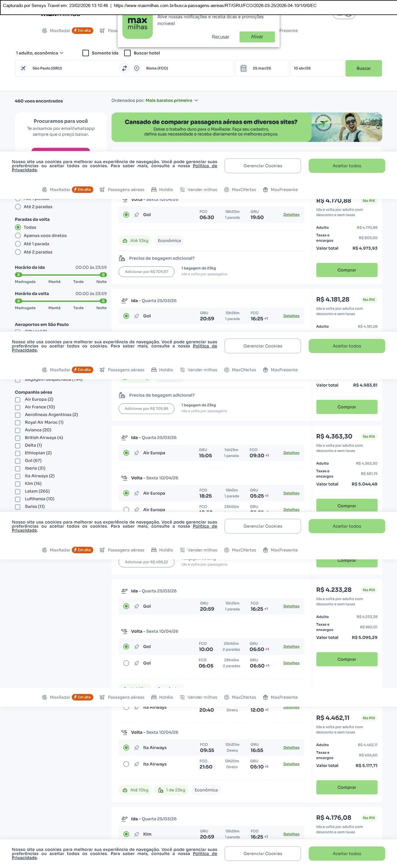Pin the Klm 20:59 outbound flight
Screen dimensions: 397x868
click(x=136, y=834)
